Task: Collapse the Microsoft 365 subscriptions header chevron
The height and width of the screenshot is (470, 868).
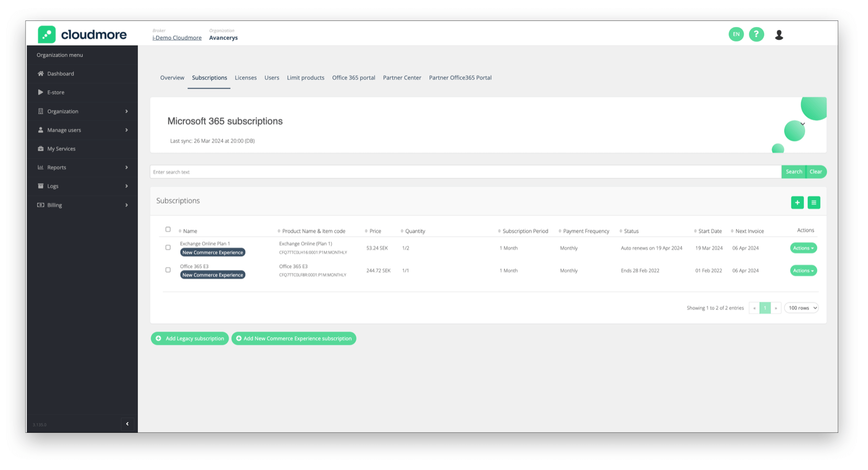Action: (802, 124)
